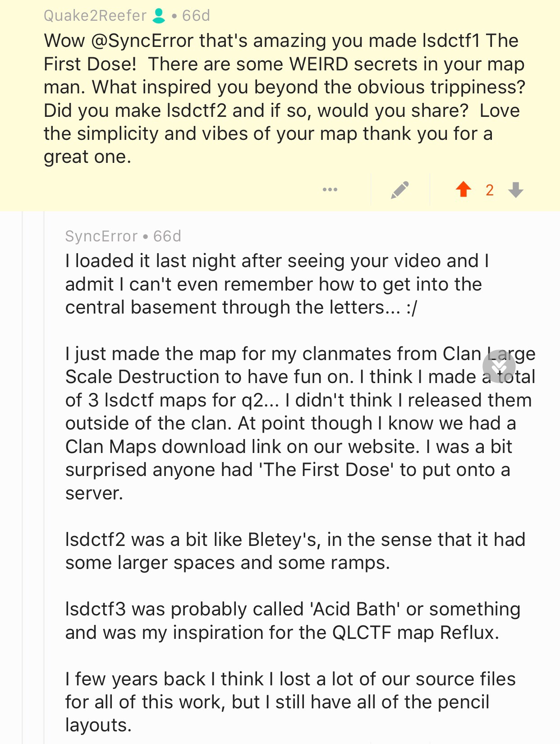Upvote Quake2Reefer's comment with orange arrow
The image size is (560, 744).
pyautogui.click(x=463, y=189)
